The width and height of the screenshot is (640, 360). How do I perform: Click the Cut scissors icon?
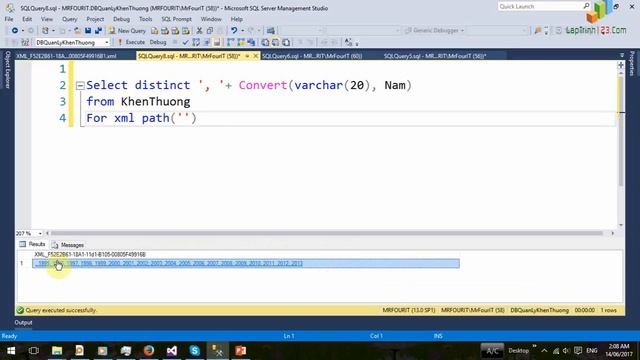(199, 31)
